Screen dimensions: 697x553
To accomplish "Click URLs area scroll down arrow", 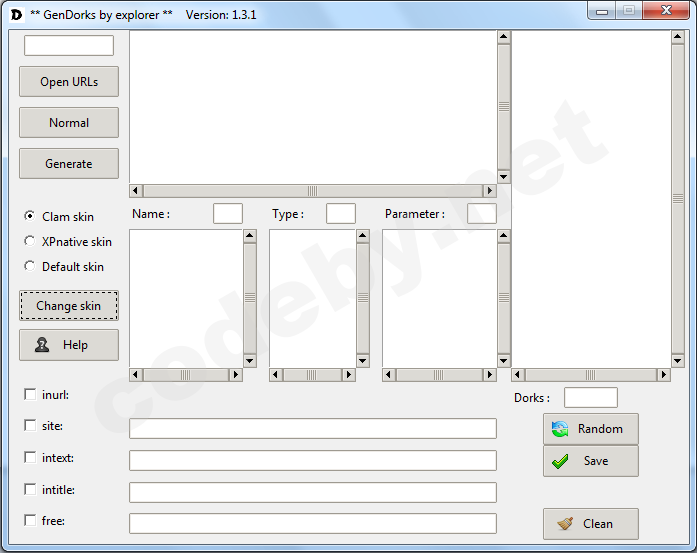I will pos(504,176).
